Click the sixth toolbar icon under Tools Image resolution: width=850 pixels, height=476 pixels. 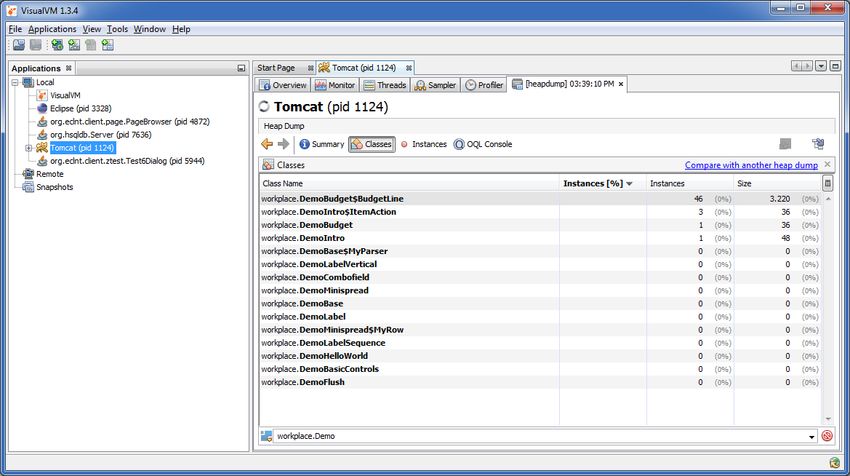click(x=107, y=45)
